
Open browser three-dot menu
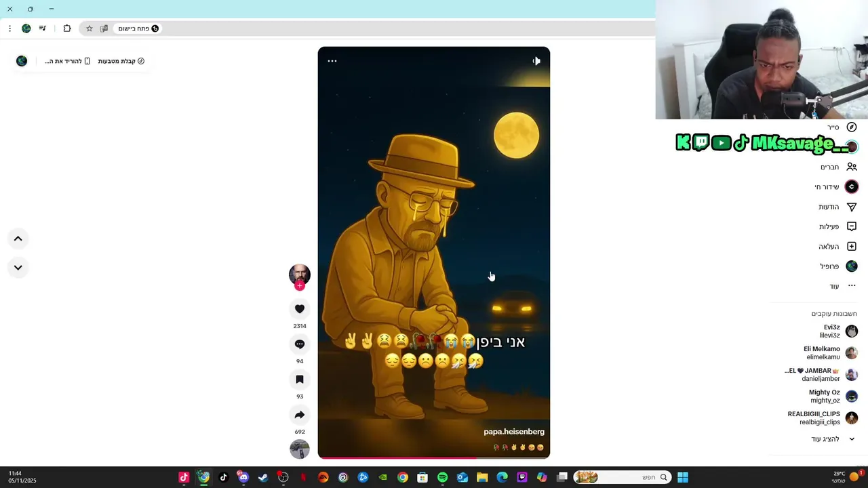pos(9,28)
